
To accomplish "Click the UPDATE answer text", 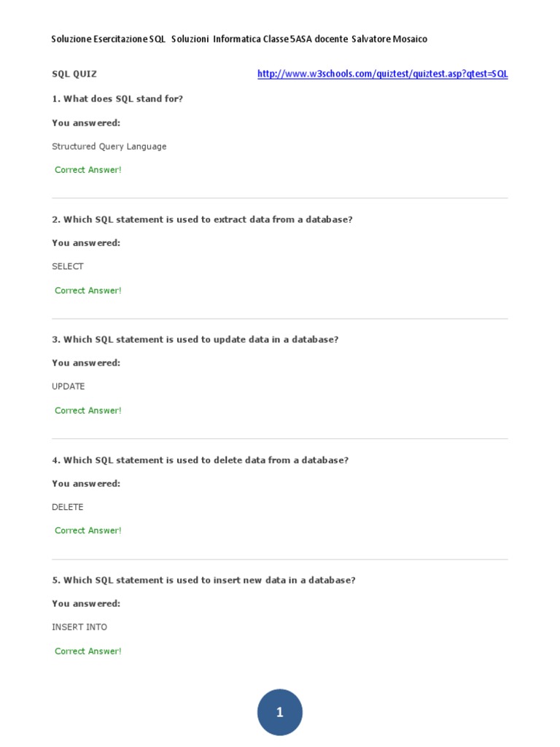I will [x=69, y=387].
